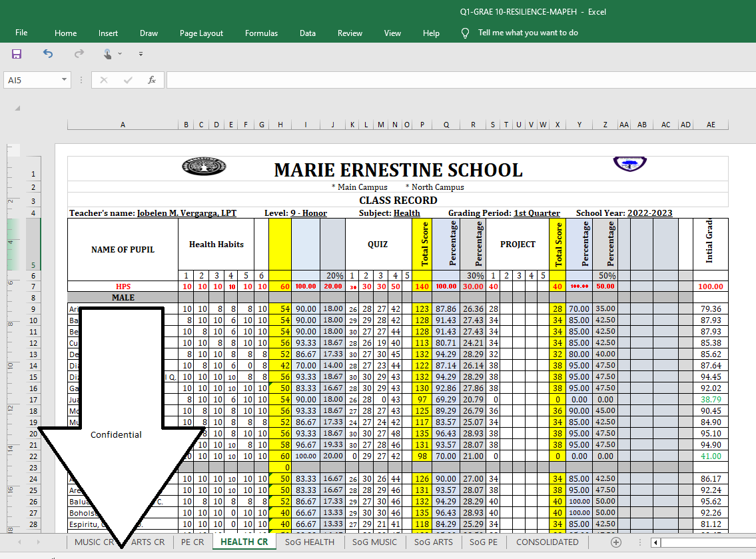
Task: Click the left school seal logo image
Action: pyautogui.click(x=204, y=167)
